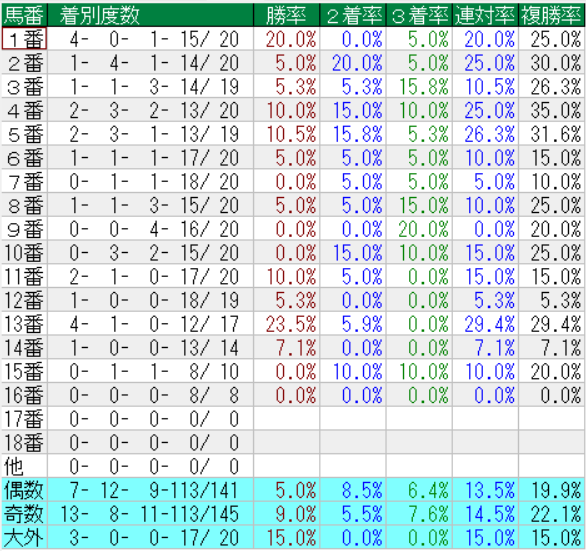Click the 馬番 column header
This screenshot has height=551, width=586.
click(x=24, y=15)
